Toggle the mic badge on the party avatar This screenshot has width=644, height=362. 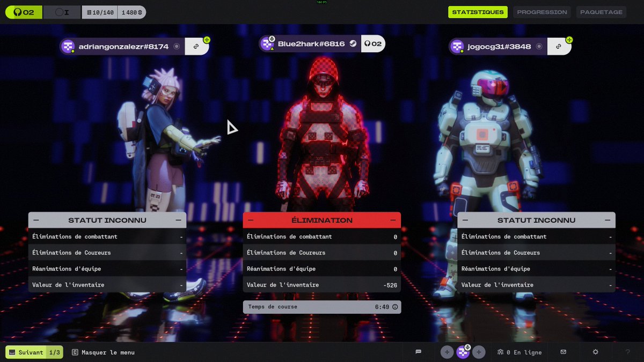point(466,346)
